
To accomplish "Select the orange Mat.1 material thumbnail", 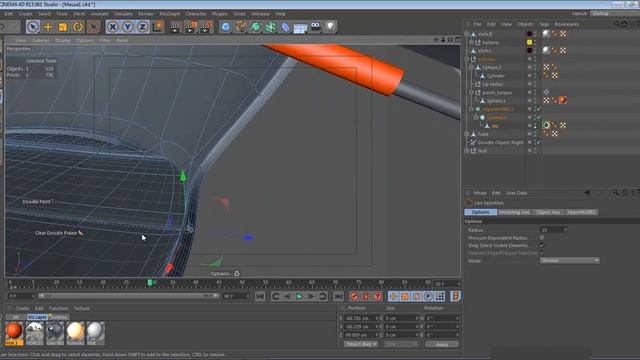I will tap(13, 333).
